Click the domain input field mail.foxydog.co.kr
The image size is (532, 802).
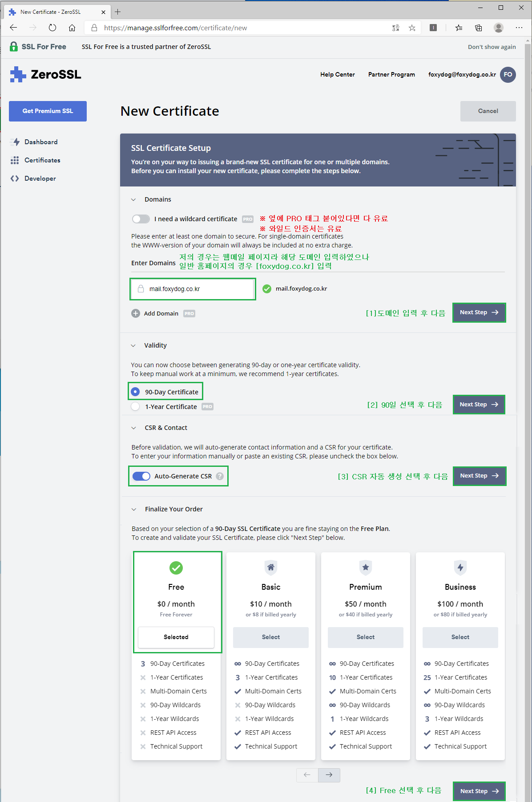[193, 289]
